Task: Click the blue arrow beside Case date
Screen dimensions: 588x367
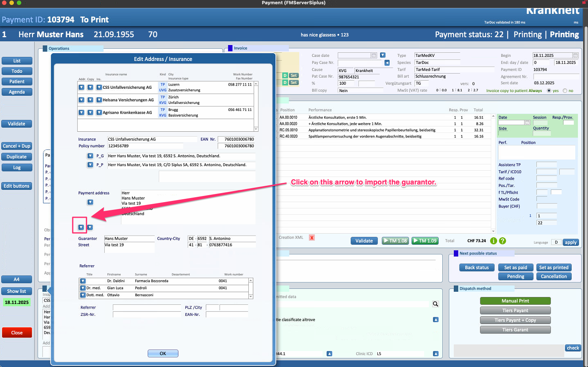Action: (x=383, y=55)
